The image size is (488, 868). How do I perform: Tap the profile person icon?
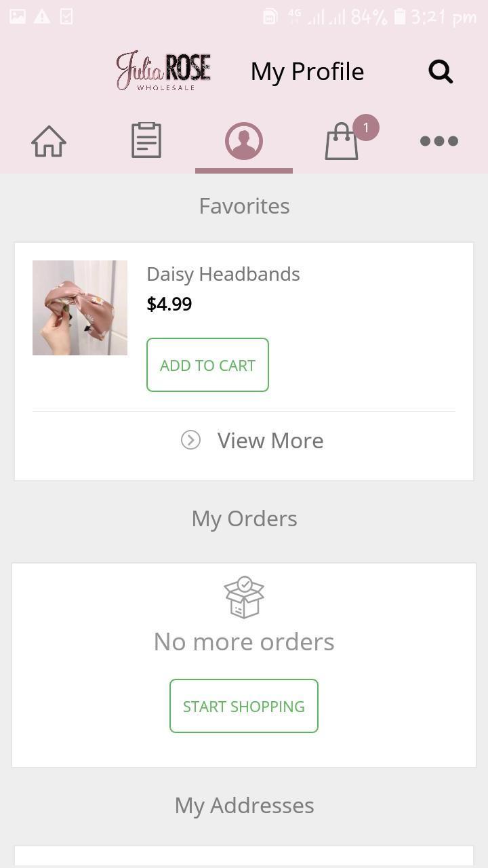click(x=244, y=140)
